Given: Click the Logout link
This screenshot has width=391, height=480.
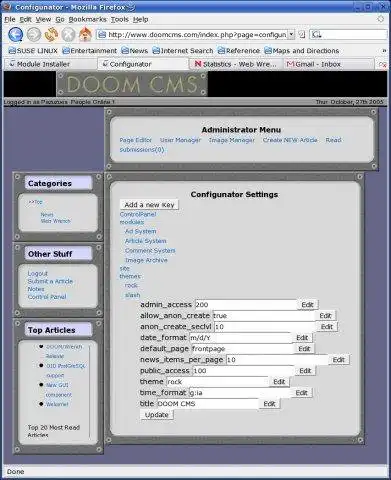Looking at the screenshot, I should point(38,273).
